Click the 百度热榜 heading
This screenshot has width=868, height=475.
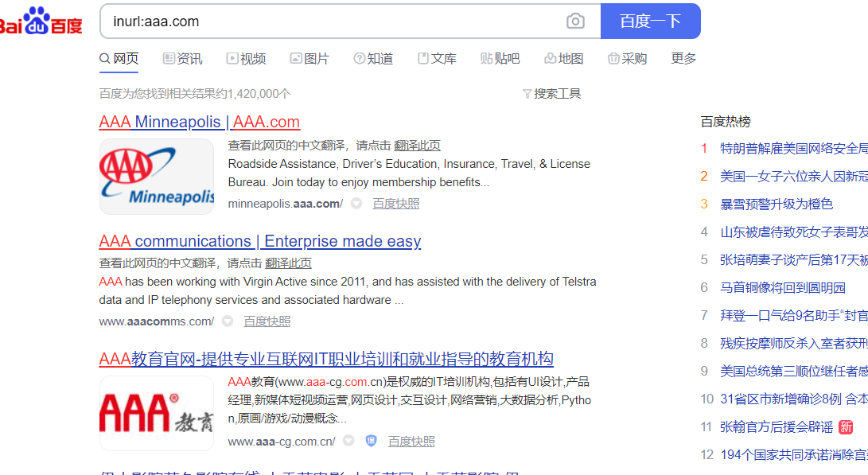point(725,122)
